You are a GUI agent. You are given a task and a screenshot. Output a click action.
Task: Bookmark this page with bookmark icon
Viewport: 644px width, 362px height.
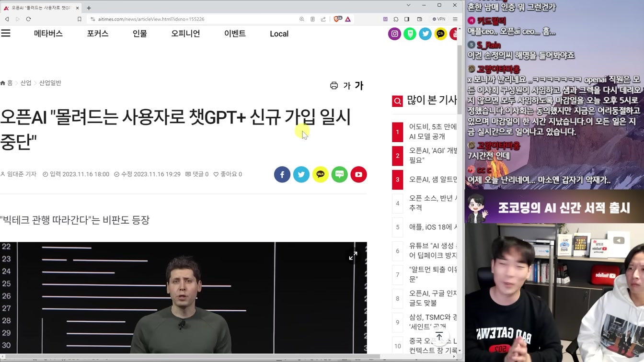pos(80,19)
